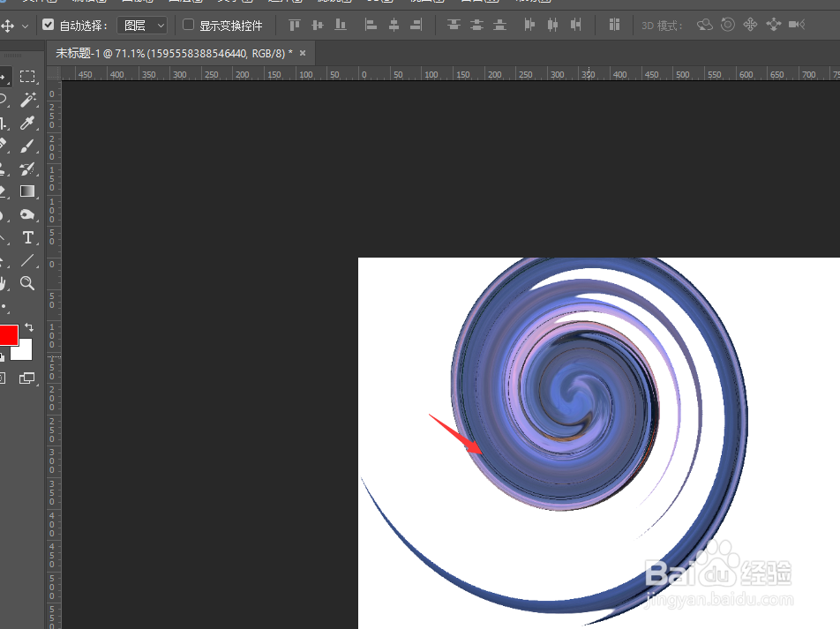Select the Line shape tool

(x=27, y=260)
